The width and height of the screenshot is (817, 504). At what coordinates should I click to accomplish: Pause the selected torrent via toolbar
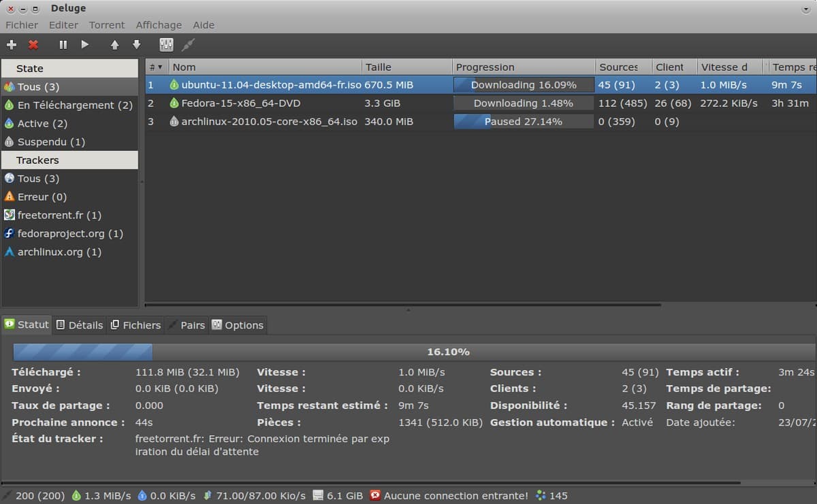pyautogui.click(x=63, y=45)
